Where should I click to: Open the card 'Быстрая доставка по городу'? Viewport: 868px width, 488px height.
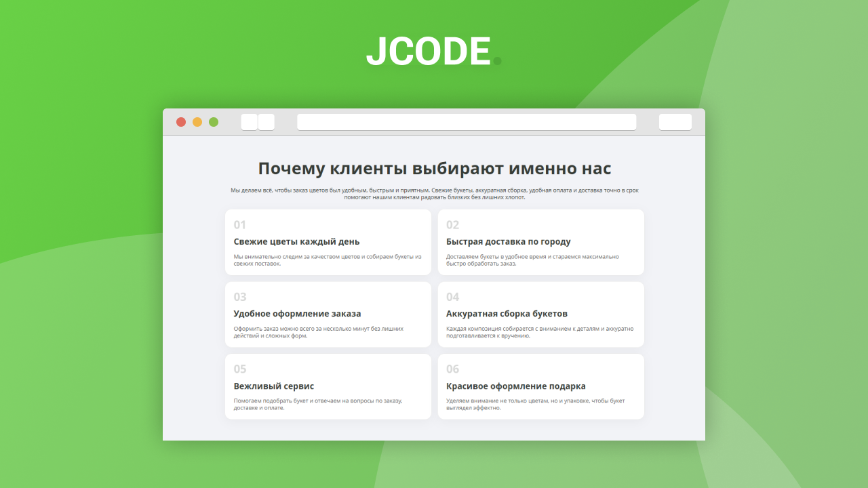pos(540,242)
